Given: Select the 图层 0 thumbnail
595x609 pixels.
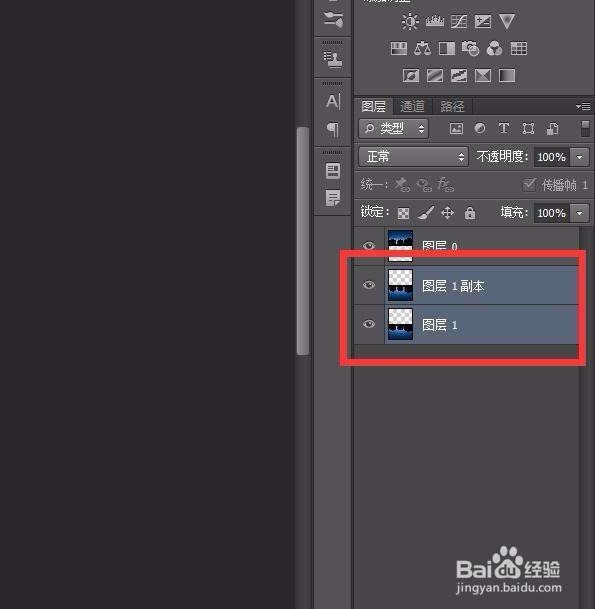Looking at the screenshot, I should pyautogui.click(x=400, y=246).
